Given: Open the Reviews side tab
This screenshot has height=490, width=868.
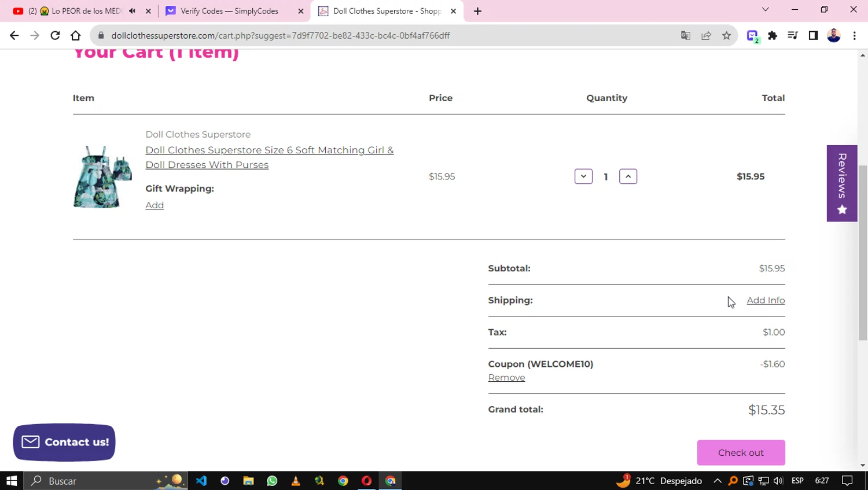Looking at the screenshot, I should point(842,183).
